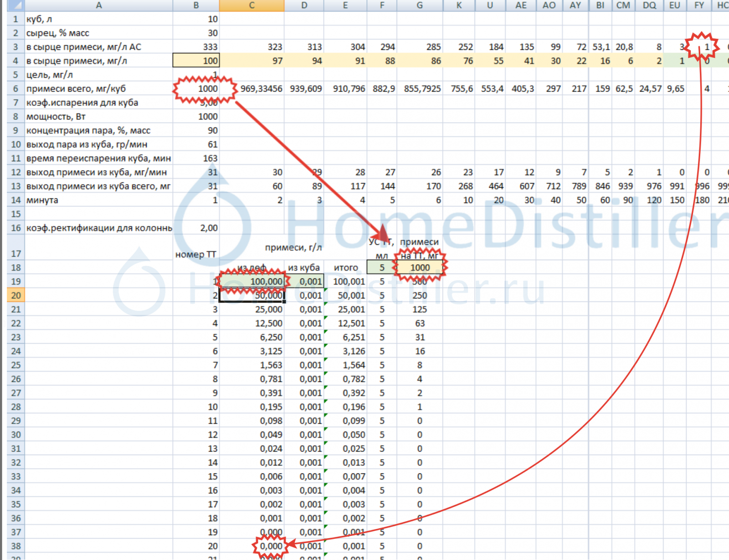
Task: Select column BI header
Action: (601, 5)
